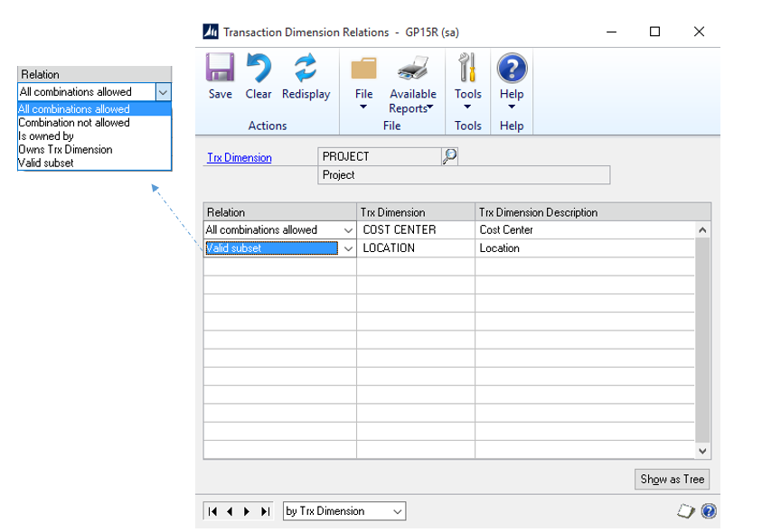This screenshot has width=781, height=532.
Task: Click the Trx Dimension lookup magnifier icon
Action: pos(450,156)
